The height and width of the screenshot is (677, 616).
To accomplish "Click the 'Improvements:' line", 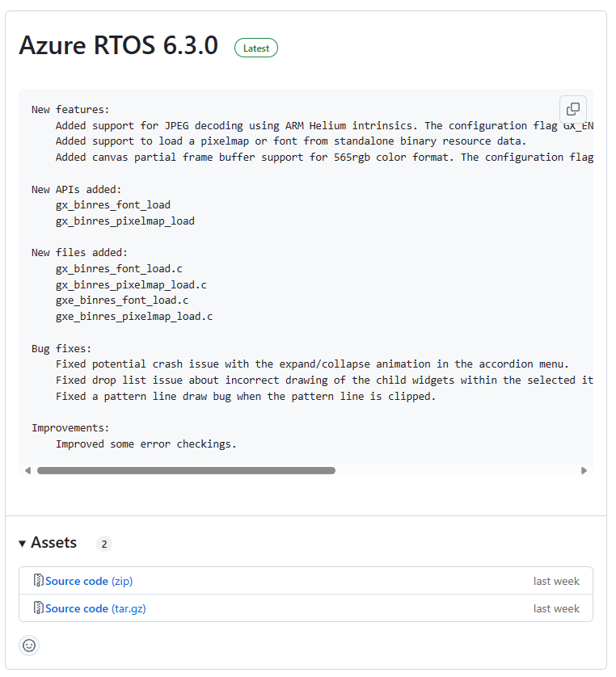I will click(70, 428).
